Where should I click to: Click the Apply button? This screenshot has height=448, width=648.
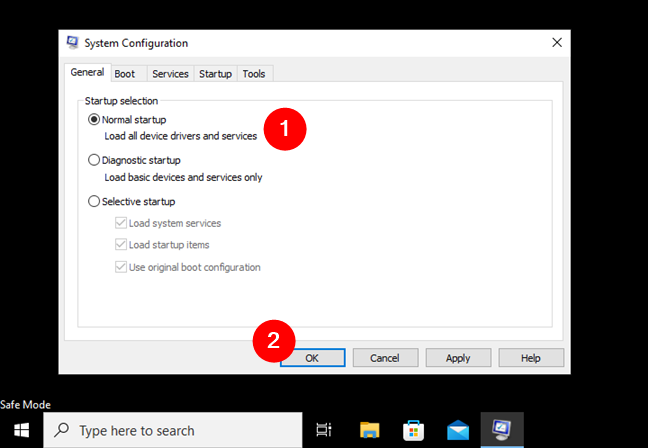point(458,357)
